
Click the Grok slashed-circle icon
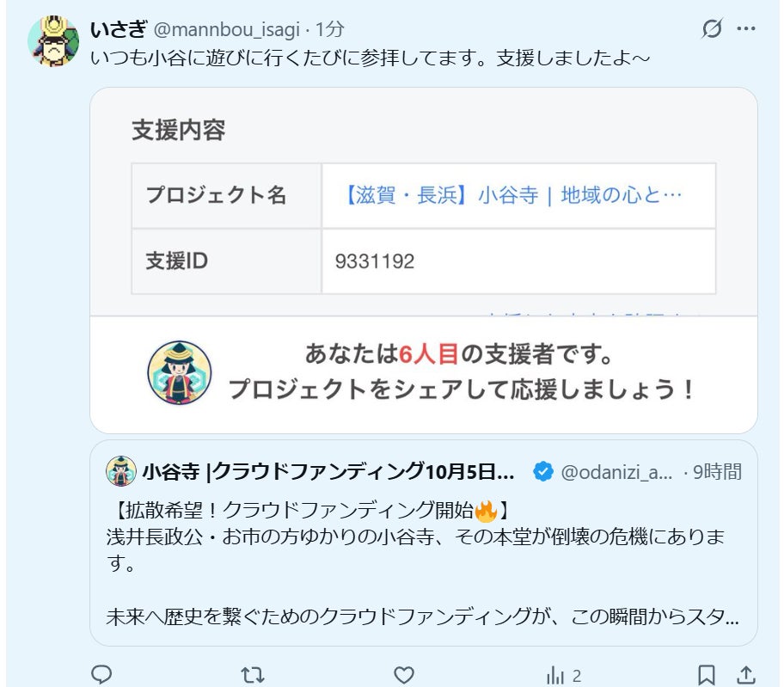tap(712, 28)
